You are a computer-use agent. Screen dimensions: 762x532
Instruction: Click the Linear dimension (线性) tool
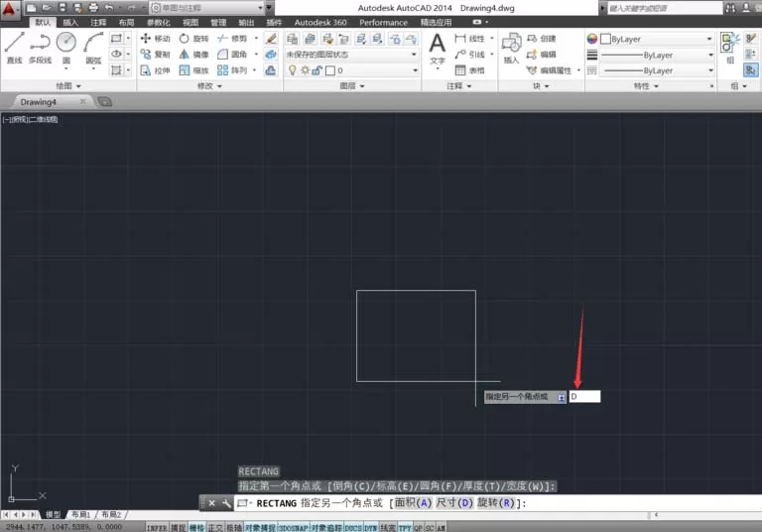point(470,39)
